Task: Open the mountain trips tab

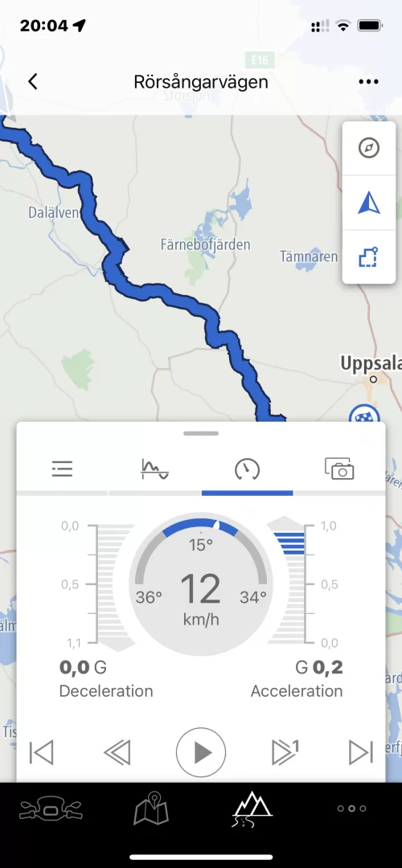Action: 252,809
